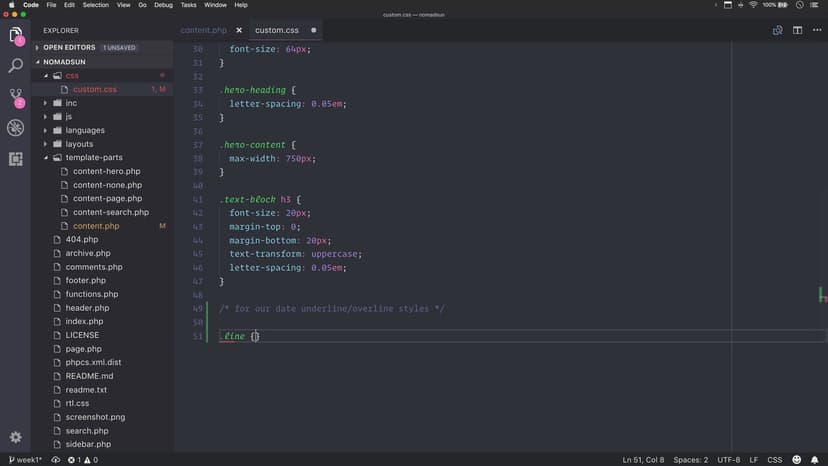Click the open changes icon in editor toolbar
The image size is (828, 466).
coord(777,30)
